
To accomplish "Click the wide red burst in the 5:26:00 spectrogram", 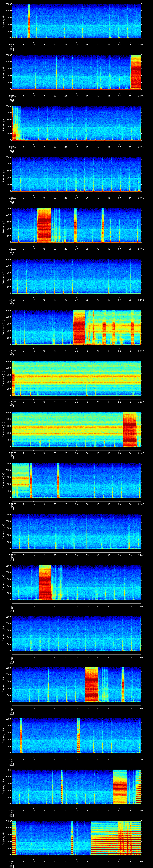I will point(44,225).
